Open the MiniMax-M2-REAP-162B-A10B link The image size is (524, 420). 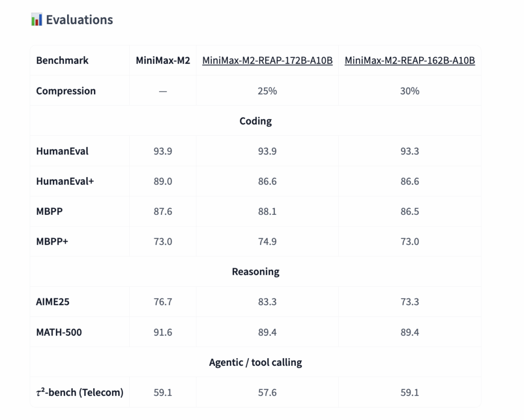[409, 60]
